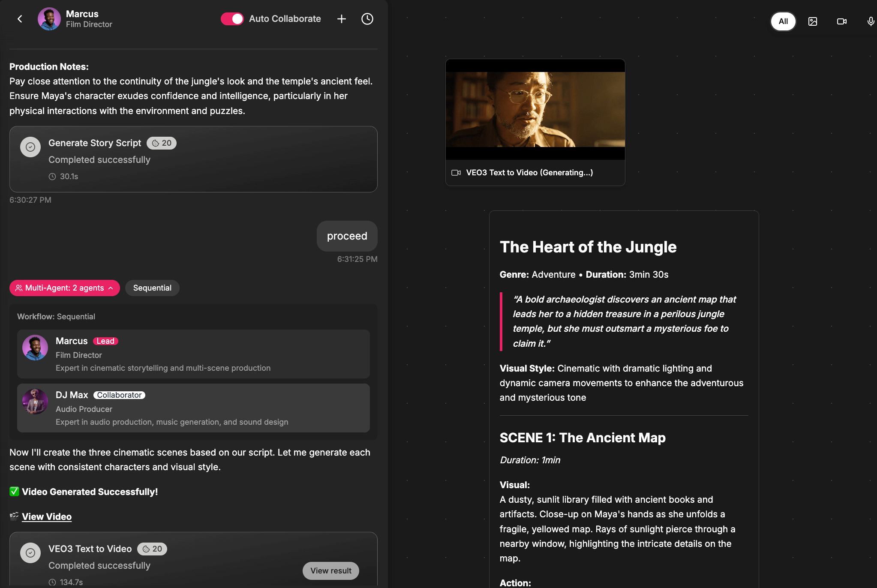Select DJ Max Collaborator agent row
This screenshot has width=877, height=588.
(193, 408)
